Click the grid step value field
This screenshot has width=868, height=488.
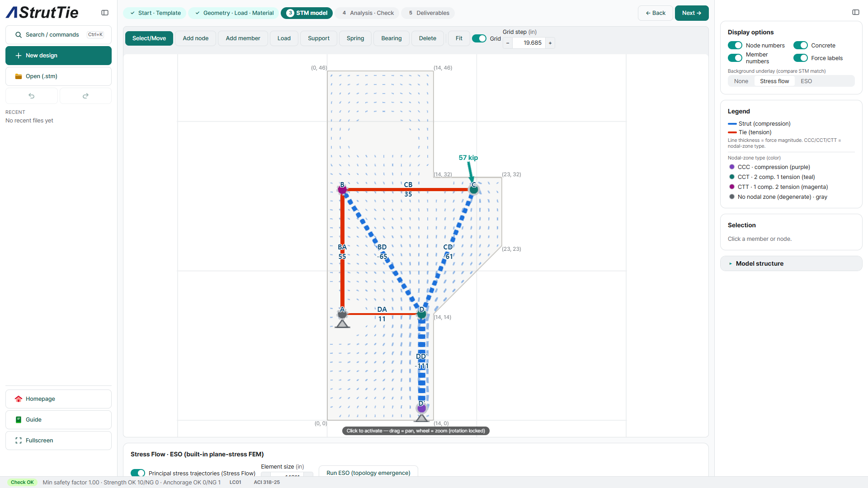point(529,43)
